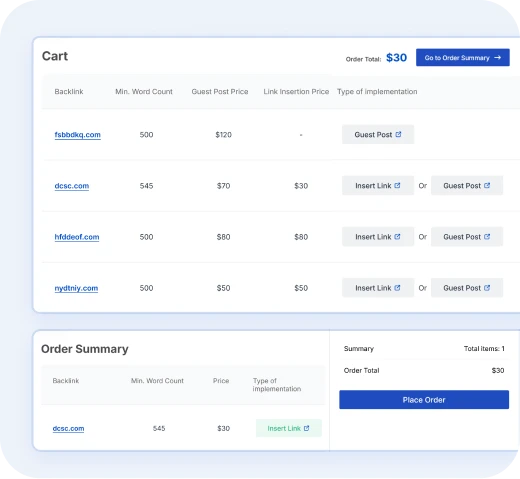The image size is (520, 479).
Task: Click external-link icon on hfddeof.com Insert Link
Action: pyautogui.click(x=397, y=236)
